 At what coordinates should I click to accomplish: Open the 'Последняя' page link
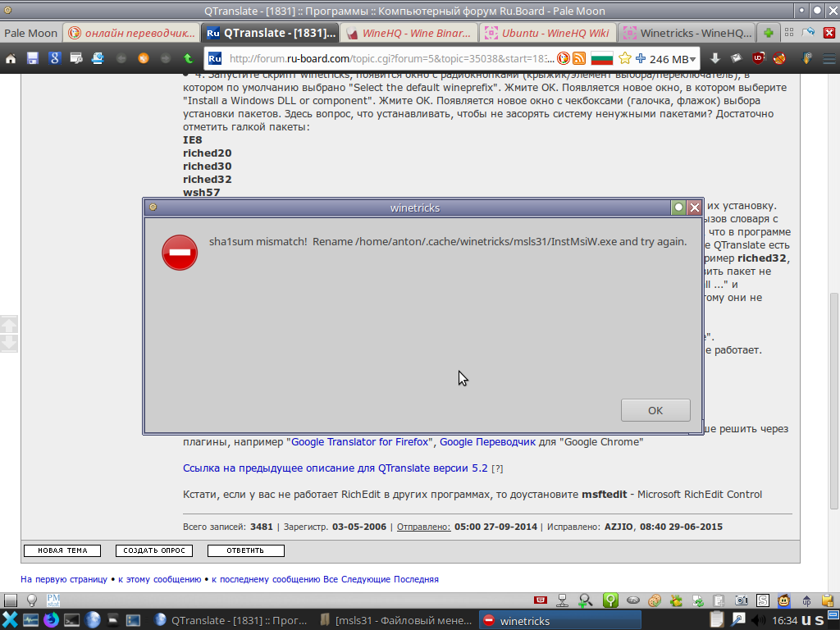[416, 579]
